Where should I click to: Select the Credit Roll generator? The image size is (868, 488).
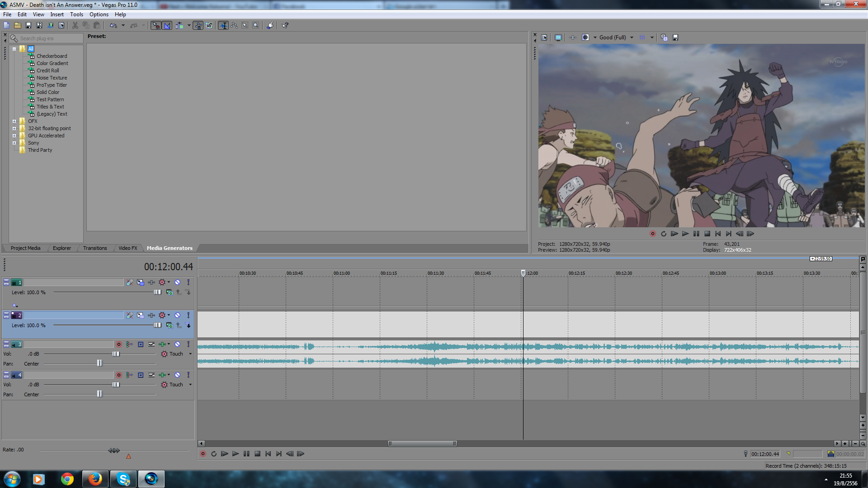(x=47, y=70)
